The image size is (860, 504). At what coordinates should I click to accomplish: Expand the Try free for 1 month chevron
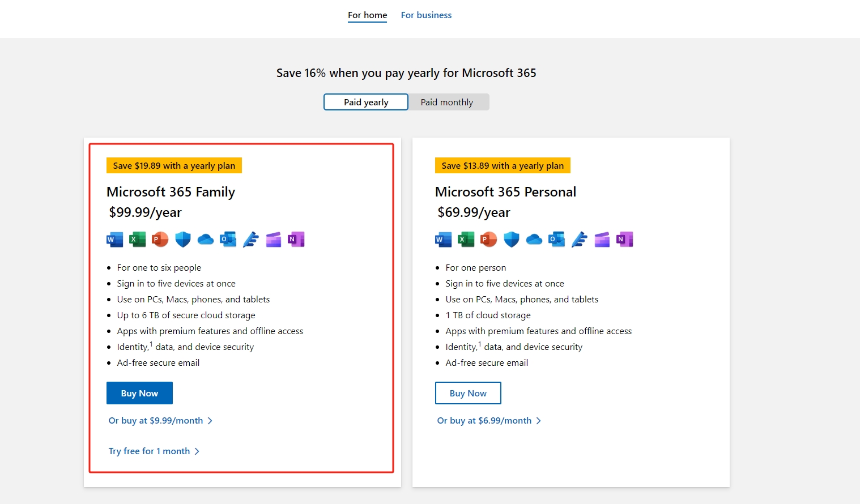197,451
